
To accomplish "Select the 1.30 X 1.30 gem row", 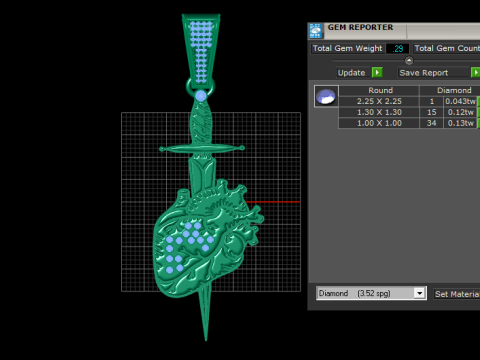I will [x=409, y=112].
